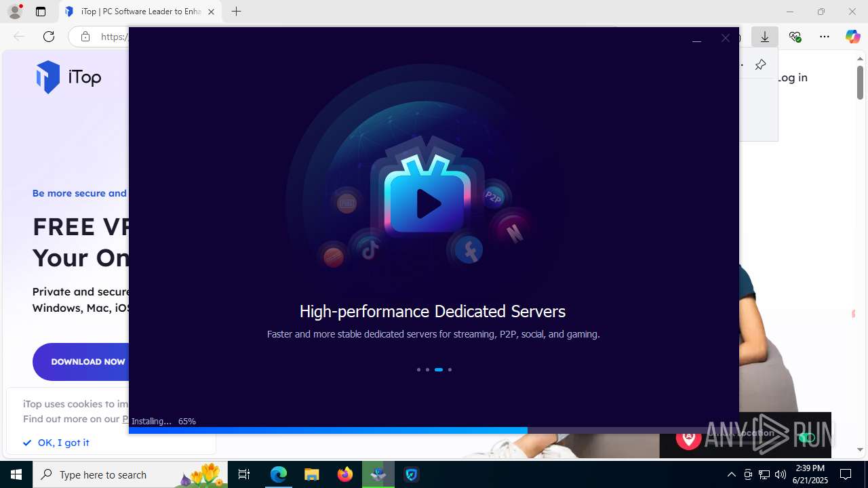Open the Copilot sidebar icon

click(x=852, y=37)
